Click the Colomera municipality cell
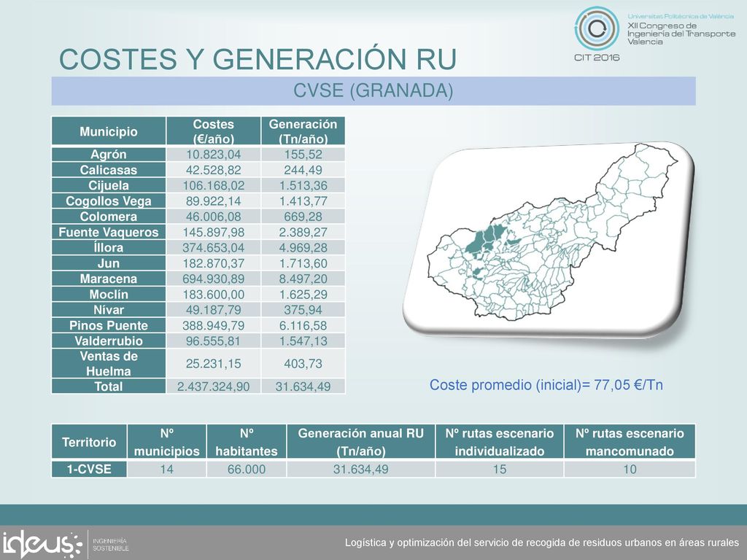The height and width of the screenshot is (560, 747). [109, 217]
